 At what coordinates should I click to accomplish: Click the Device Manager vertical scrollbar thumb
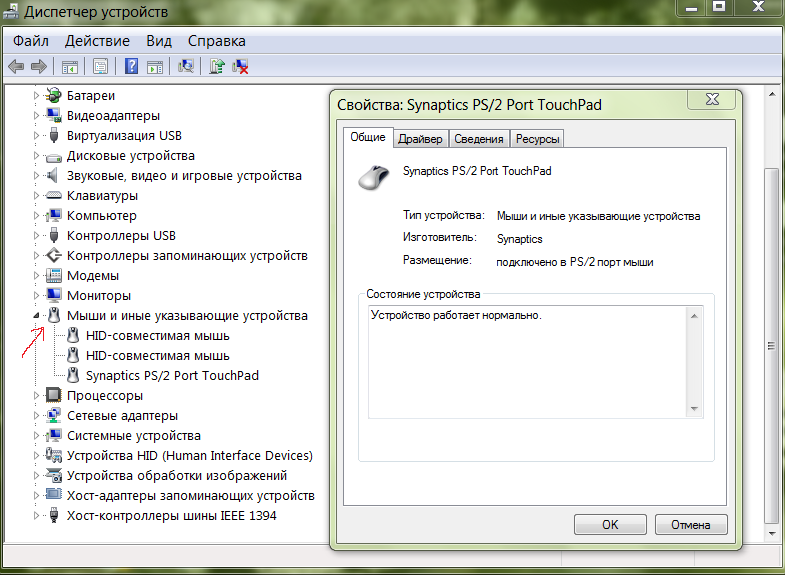[x=771, y=345]
